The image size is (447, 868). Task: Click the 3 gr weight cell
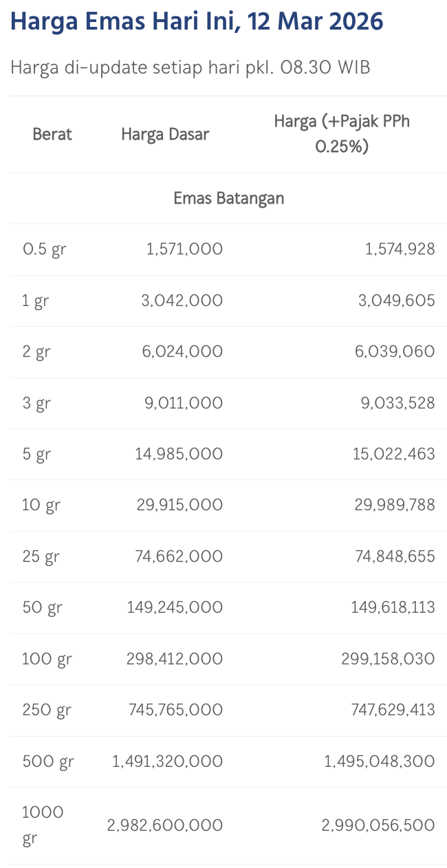36,403
